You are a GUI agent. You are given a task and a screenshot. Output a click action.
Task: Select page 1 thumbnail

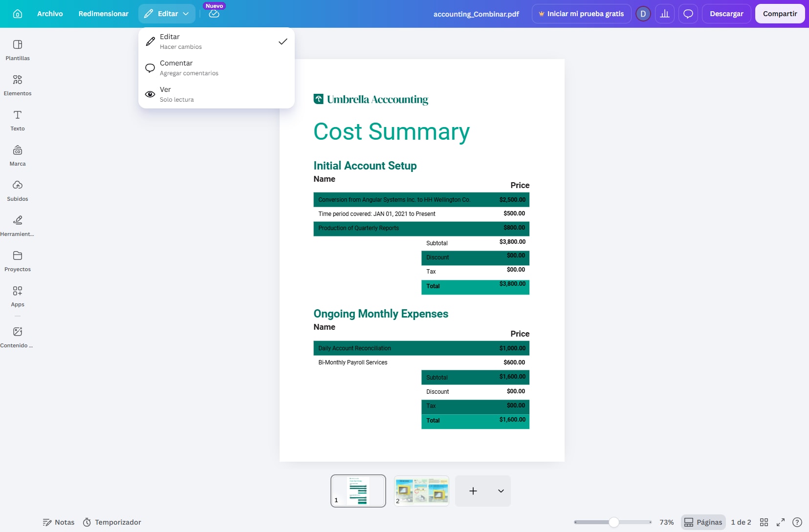tap(358, 491)
